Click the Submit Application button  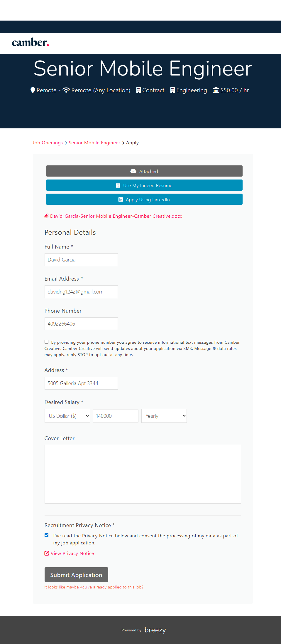point(76,575)
